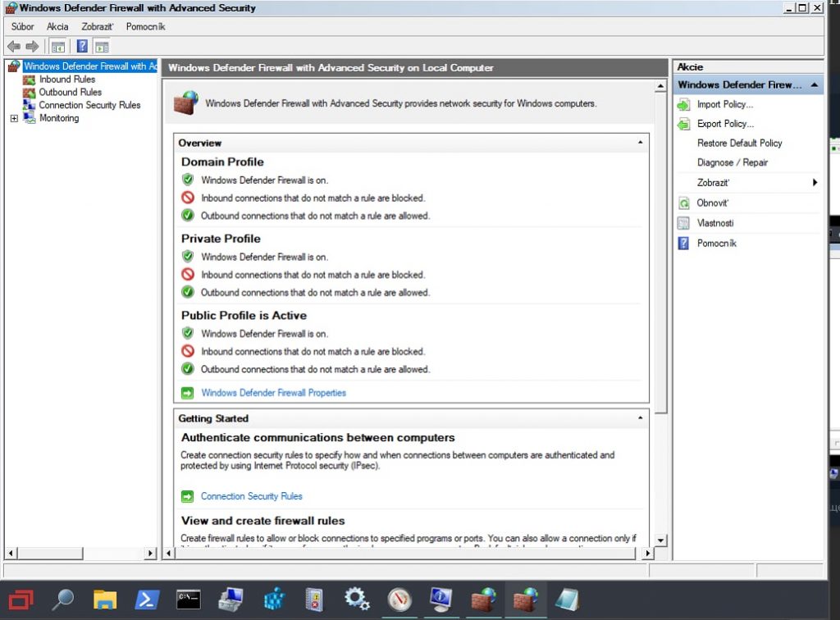Collapse the Windows Defender Firew... actions group
The width and height of the screenshot is (840, 620).
[815, 85]
